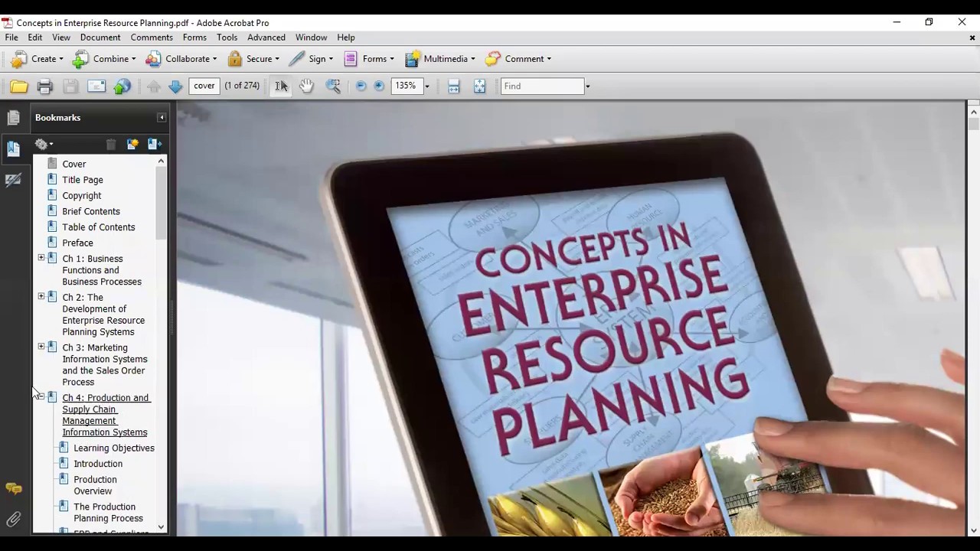Open the Collaborate dropdown

(181, 59)
